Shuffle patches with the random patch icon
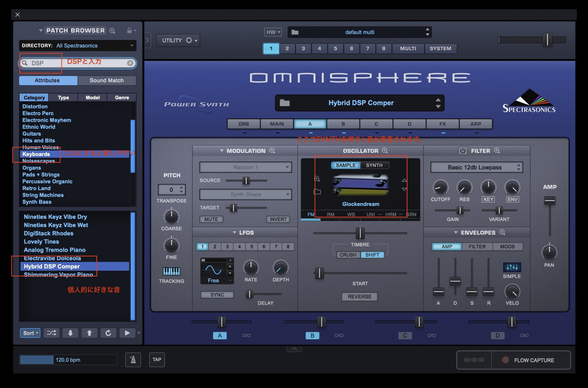588x388 pixels. [x=51, y=333]
